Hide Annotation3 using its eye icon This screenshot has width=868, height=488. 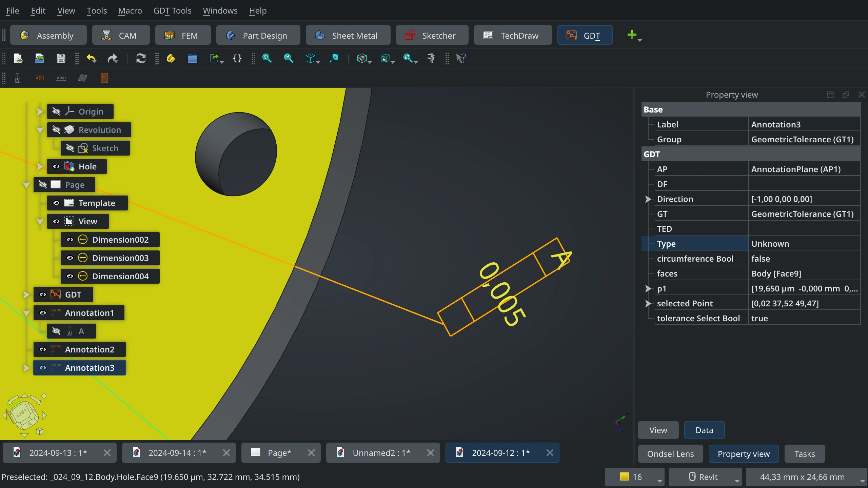(43, 368)
